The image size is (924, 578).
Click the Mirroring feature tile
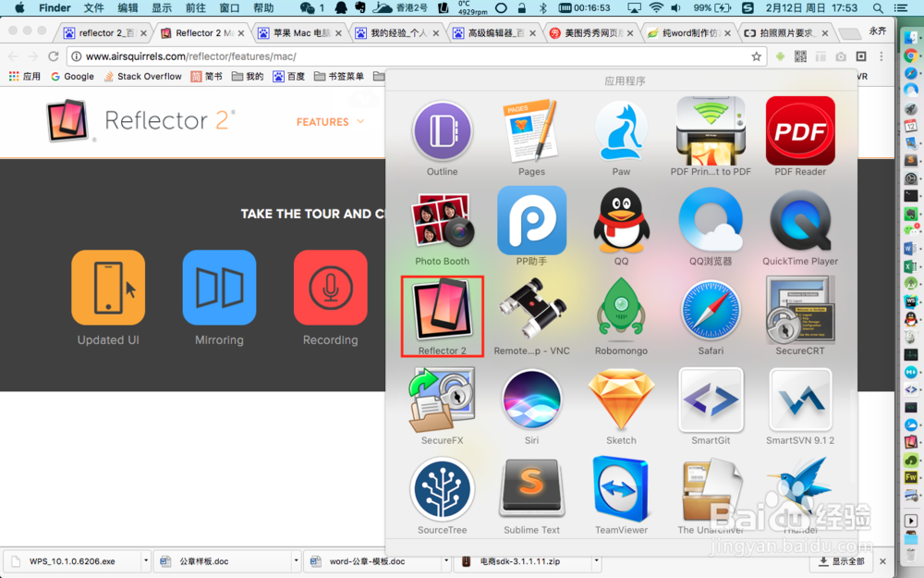click(x=219, y=288)
